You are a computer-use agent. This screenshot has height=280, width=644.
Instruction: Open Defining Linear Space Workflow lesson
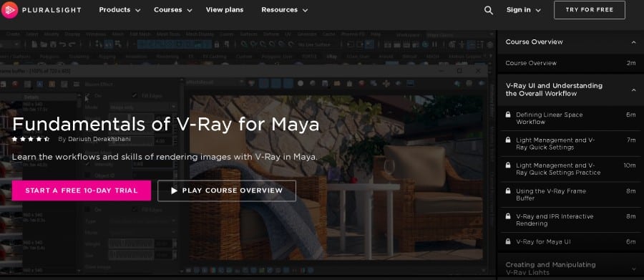click(570, 118)
